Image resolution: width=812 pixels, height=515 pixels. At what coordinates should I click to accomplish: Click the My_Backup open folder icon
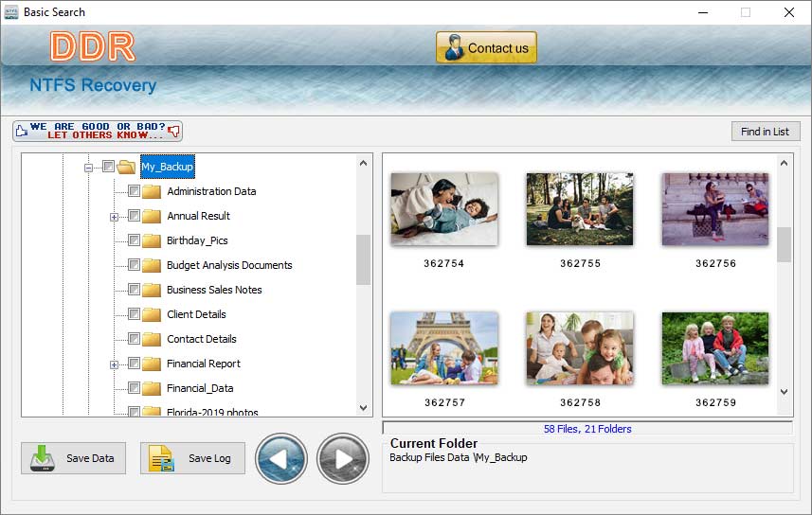(126, 167)
